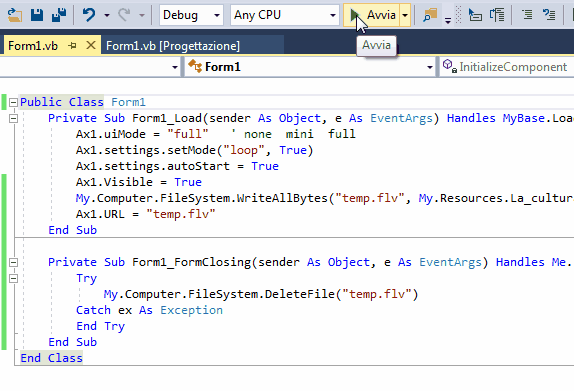Click the bracketed-lines member list icon
This screenshot has width=574, height=391.
click(497, 15)
